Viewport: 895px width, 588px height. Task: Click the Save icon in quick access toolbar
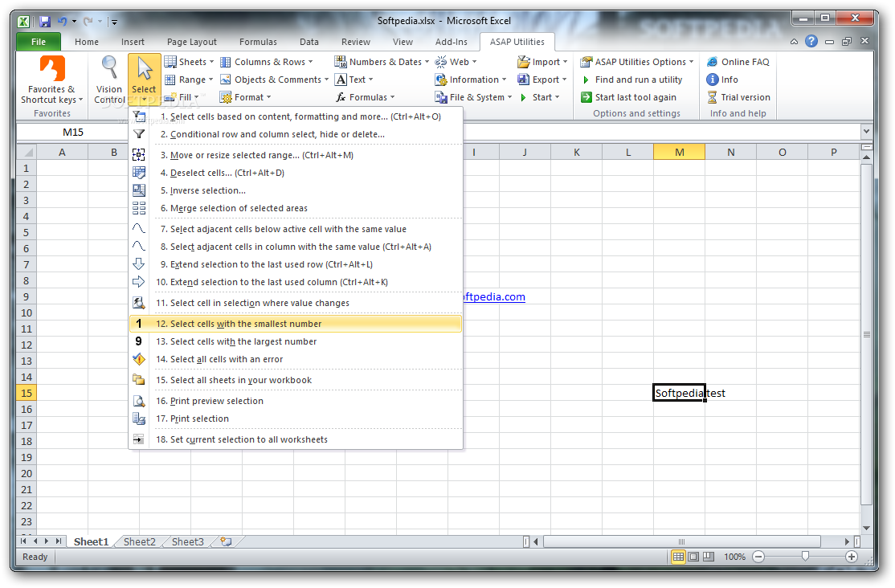pyautogui.click(x=44, y=22)
